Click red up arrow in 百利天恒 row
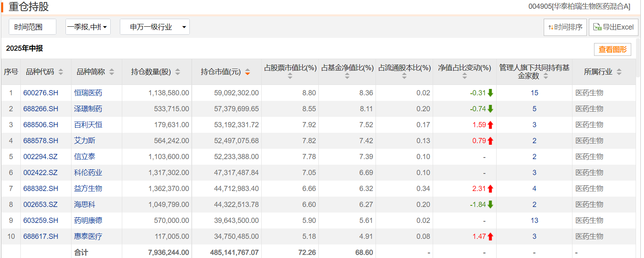Screen dimensions: 644x258 [x=491, y=125]
